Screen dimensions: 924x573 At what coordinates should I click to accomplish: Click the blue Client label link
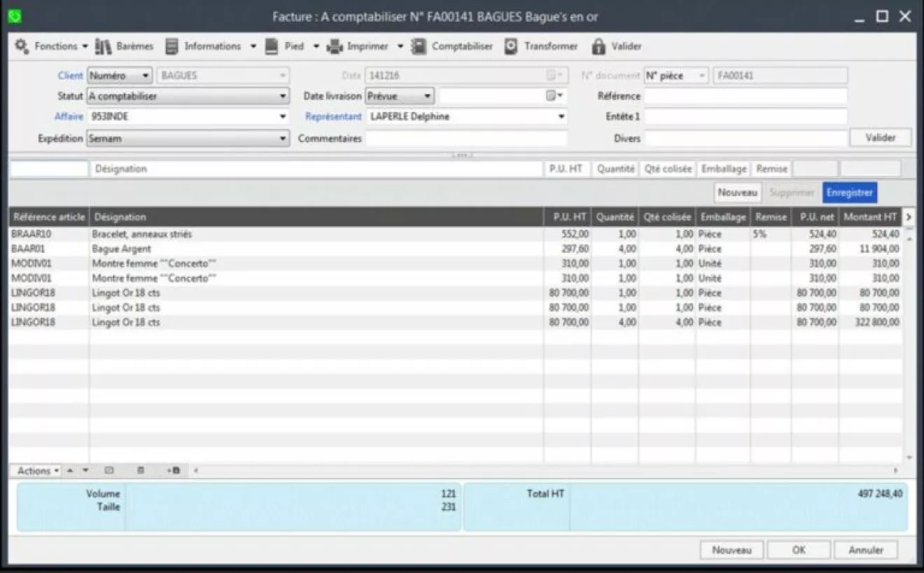click(71, 76)
